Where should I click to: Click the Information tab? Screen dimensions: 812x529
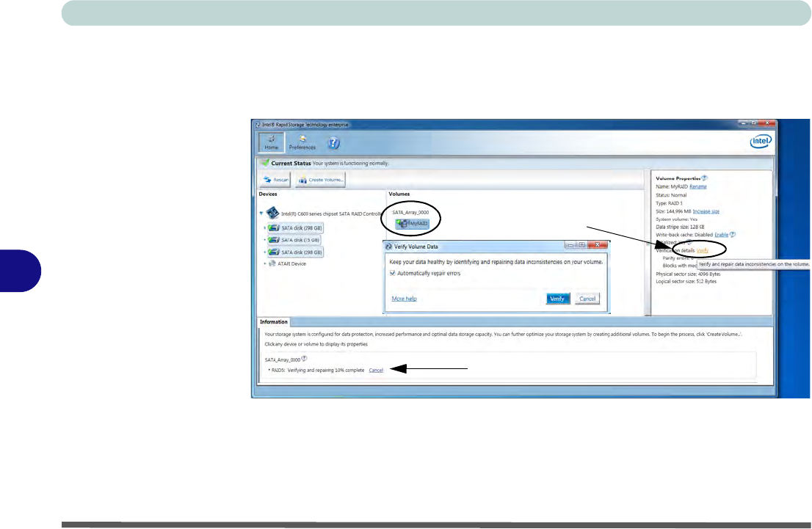click(x=273, y=322)
